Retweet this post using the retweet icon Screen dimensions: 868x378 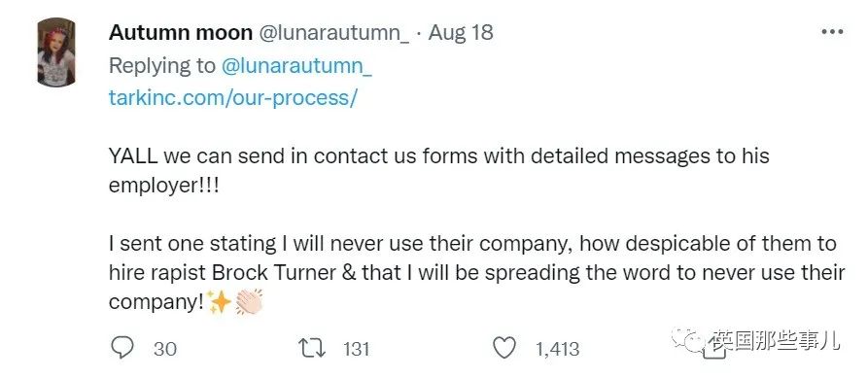(x=312, y=349)
